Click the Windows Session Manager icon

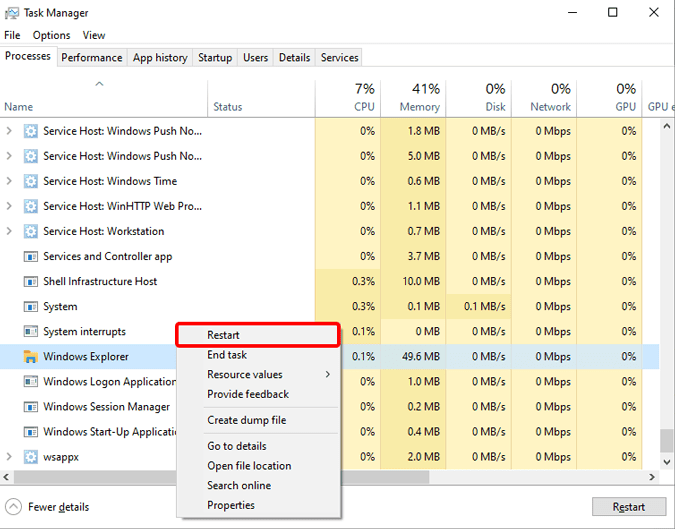click(x=31, y=406)
